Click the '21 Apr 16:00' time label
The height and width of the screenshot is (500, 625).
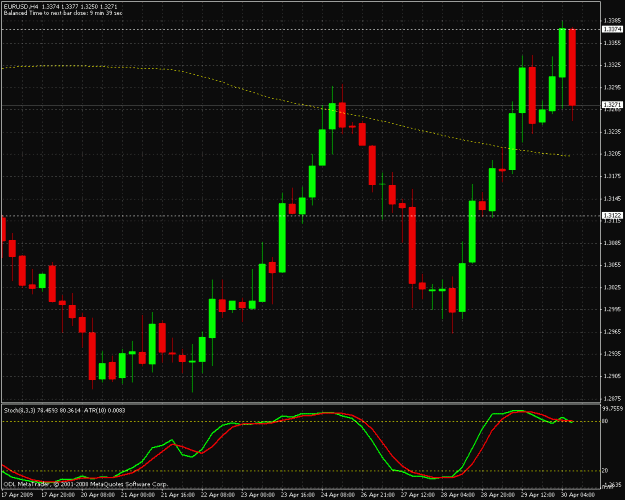(x=178, y=495)
